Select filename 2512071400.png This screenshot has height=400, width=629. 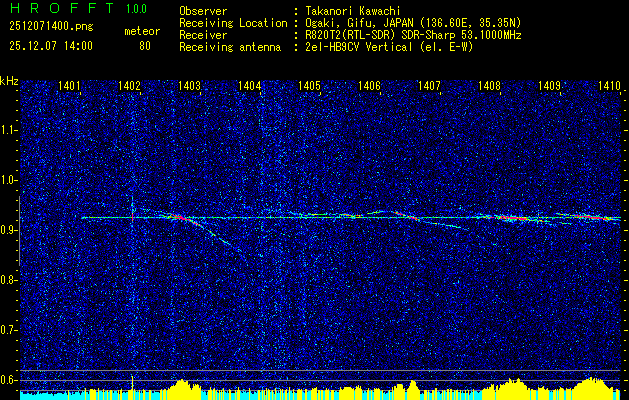point(51,27)
